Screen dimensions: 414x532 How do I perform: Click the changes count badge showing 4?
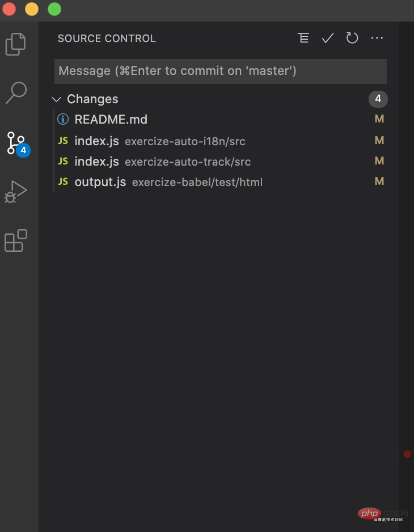[x=378, y=99]
